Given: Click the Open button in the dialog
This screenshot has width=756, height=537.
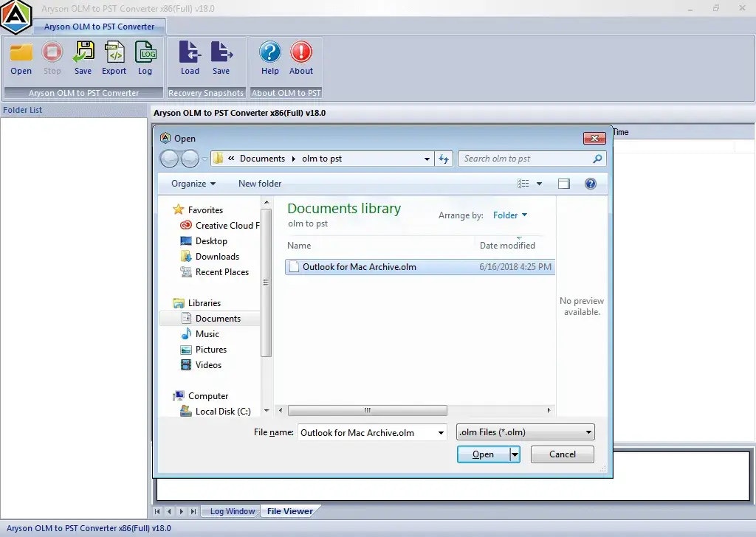Looking at the screenshot, I should pos(483,454).
